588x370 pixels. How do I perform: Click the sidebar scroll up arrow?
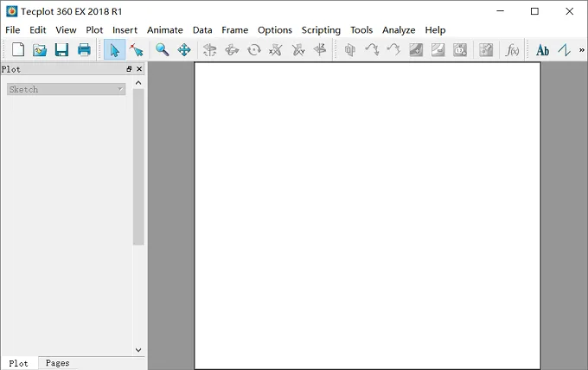(x=138, y=83)
